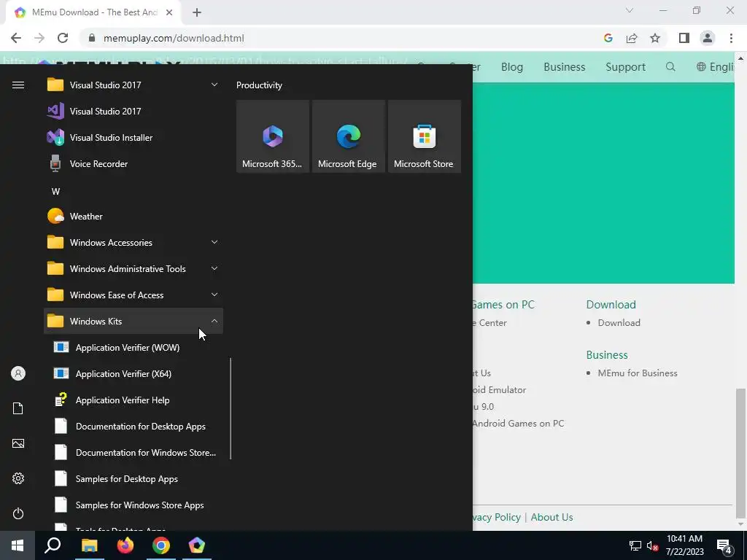Open the taskbar clock and date

[x=684, y=545]
